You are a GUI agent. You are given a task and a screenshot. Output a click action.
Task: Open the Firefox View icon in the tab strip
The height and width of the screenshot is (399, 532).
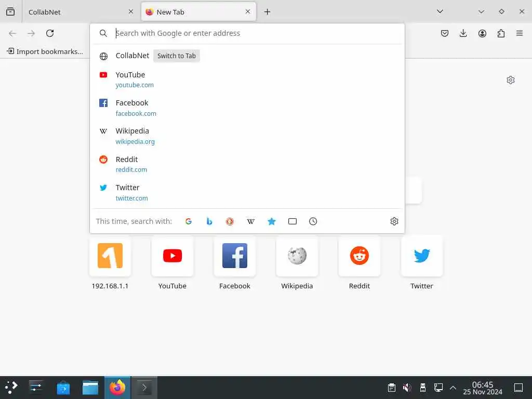(x=10, y=11)
